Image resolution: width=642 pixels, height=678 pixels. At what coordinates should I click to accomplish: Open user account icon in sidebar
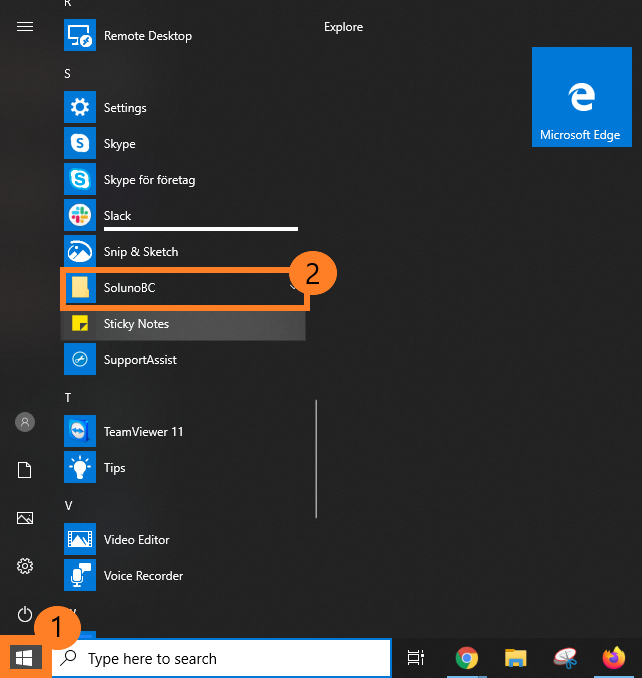(25, 422)
